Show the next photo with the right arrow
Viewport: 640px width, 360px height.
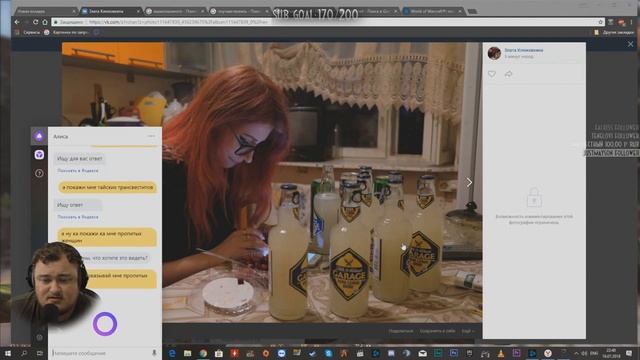point(469,182)
